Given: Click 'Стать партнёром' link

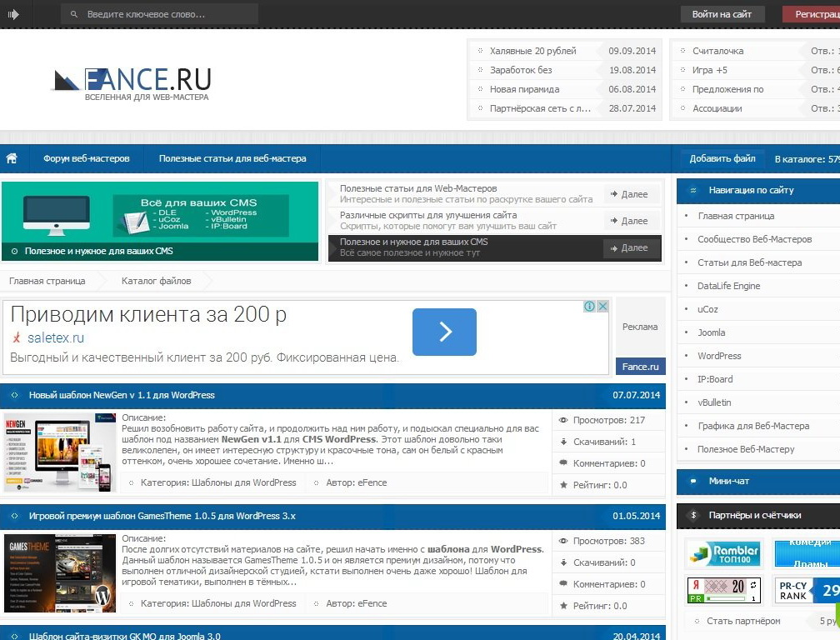Looking at the screenshot, I should [743, 622].
